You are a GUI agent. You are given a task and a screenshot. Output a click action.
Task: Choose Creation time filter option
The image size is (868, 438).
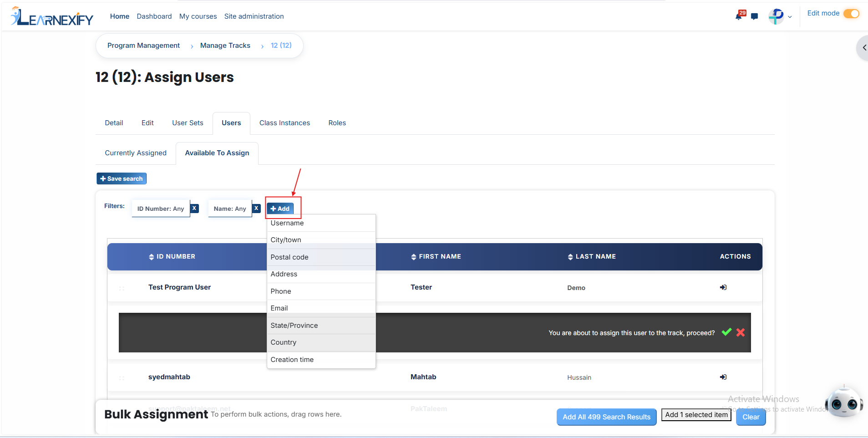point(321,360)
